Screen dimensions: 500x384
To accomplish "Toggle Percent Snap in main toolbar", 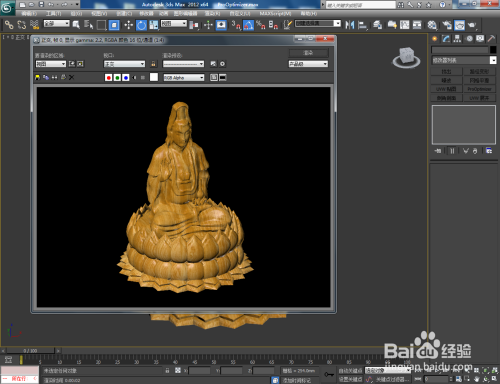I will (x=261, y=25).
